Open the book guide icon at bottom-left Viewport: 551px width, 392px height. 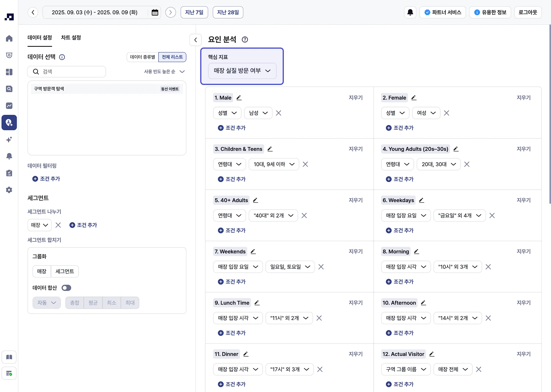point(9,357)
